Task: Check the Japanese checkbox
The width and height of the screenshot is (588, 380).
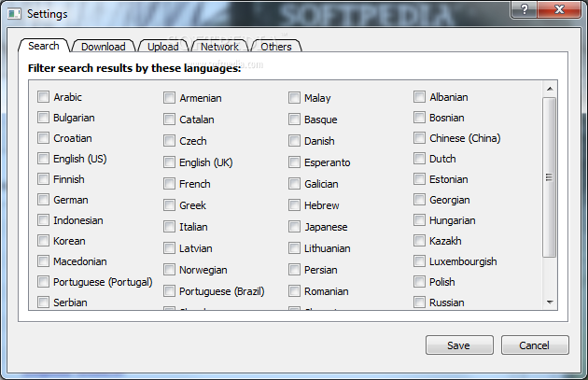Action: [x=294, y=227]
